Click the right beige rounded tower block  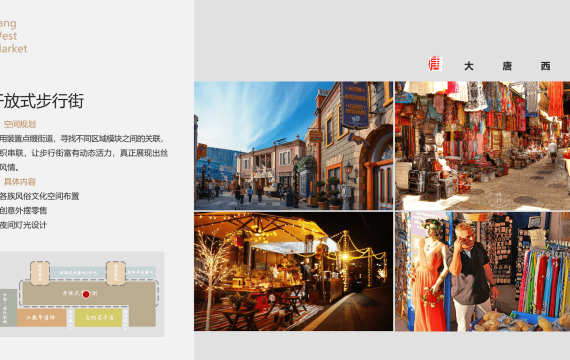pyautogui.click(x=116, y=273)
